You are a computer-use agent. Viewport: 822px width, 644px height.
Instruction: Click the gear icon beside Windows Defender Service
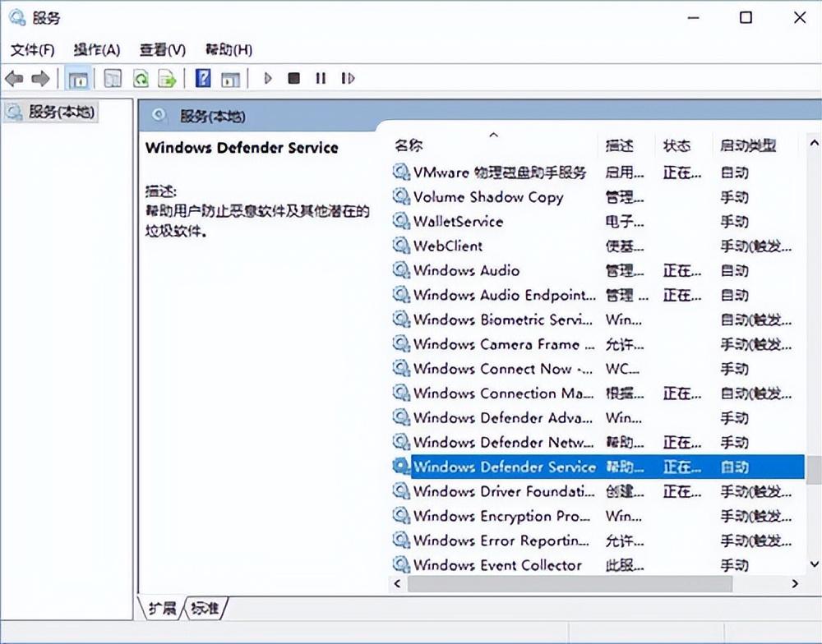[401, 467]
